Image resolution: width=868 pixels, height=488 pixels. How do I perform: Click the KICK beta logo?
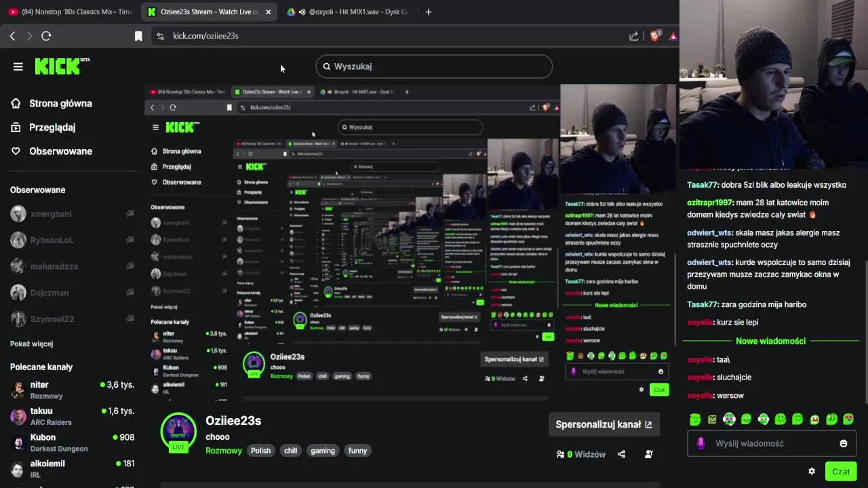(x=62, y=66)
